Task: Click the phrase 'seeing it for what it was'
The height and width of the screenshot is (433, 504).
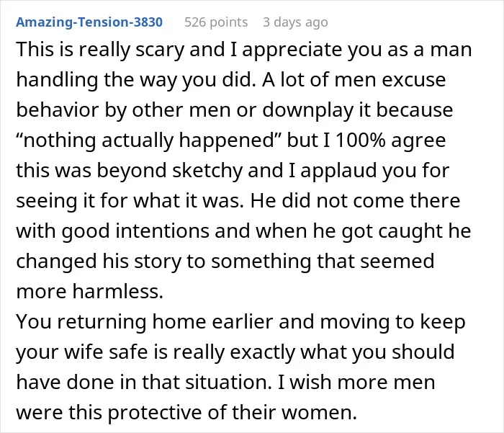Action: [128, 200]
